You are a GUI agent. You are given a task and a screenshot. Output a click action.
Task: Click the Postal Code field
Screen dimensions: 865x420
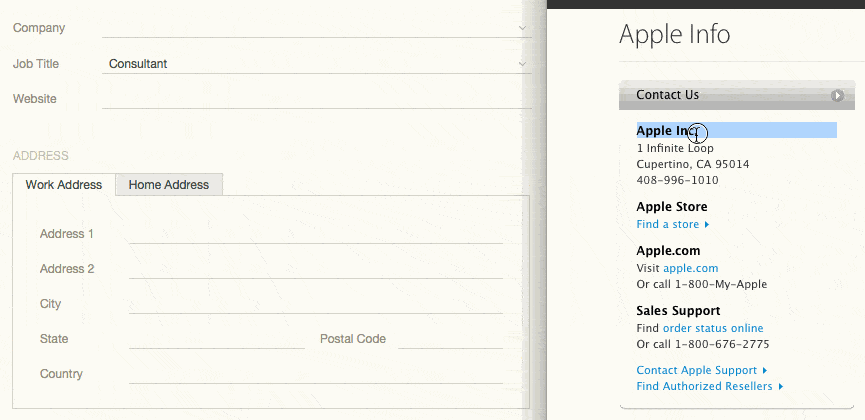pyautogui.click(x=450, y=339)
